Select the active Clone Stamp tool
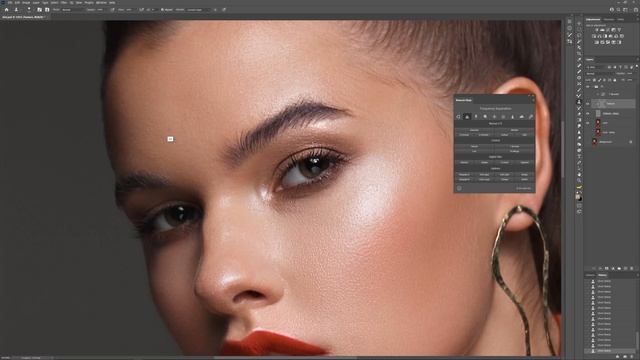This screenshot has width=640, height=360. tap(579, 102)
